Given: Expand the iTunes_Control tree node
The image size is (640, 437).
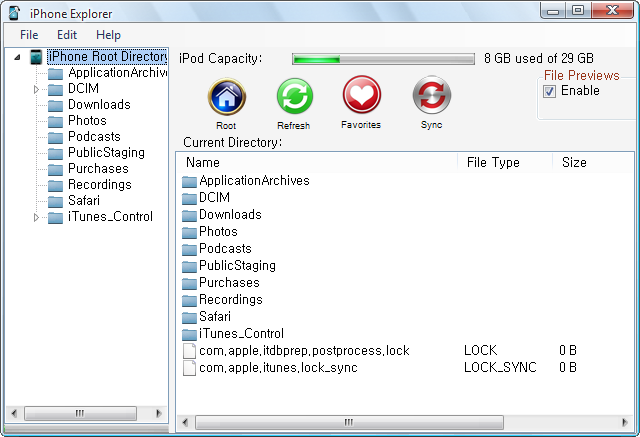Looking at the screenshot, I should [36, 217].
